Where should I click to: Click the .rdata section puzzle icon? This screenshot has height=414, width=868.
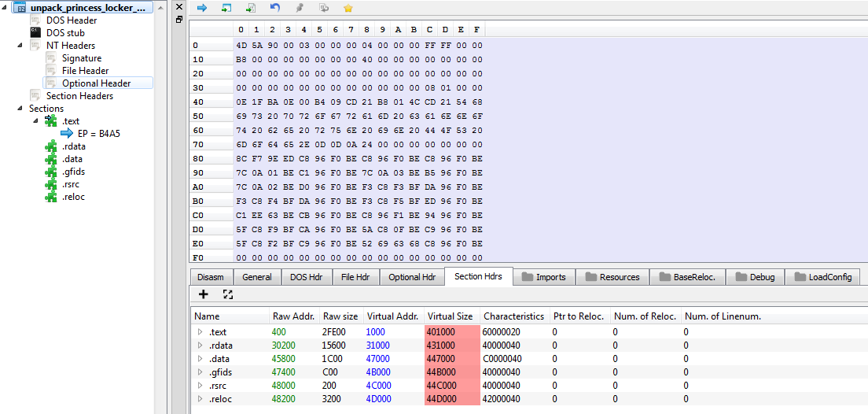pyautogui.click(x=51, y=146)
